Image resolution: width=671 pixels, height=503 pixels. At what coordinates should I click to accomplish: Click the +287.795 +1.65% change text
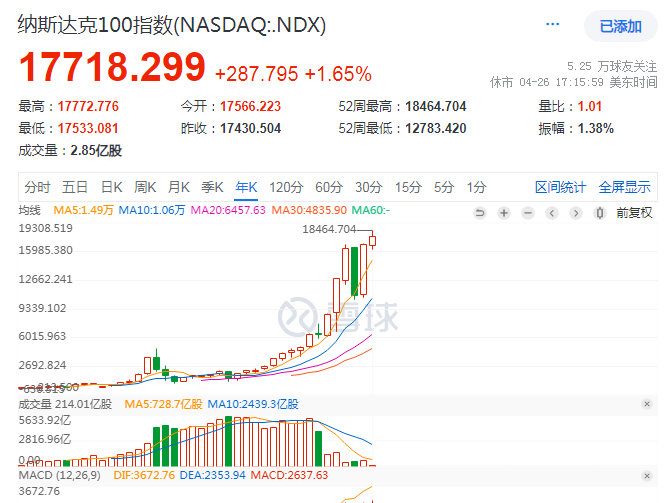click(x=293, y=74)
